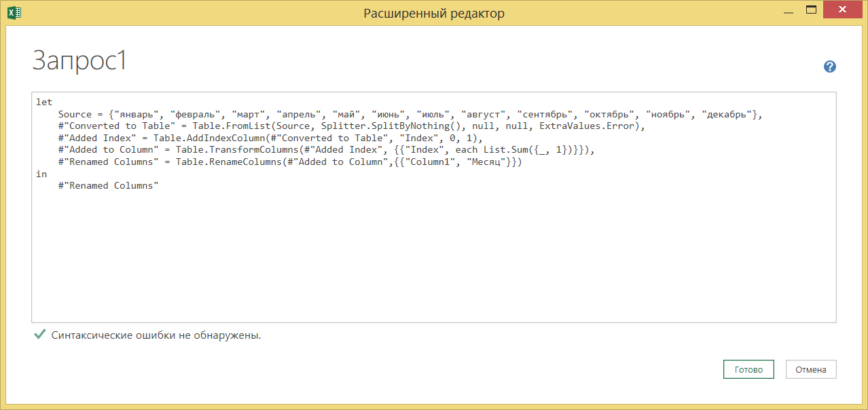
Task: Confirm changes with the Готово button
Action: tap(748, 369)
